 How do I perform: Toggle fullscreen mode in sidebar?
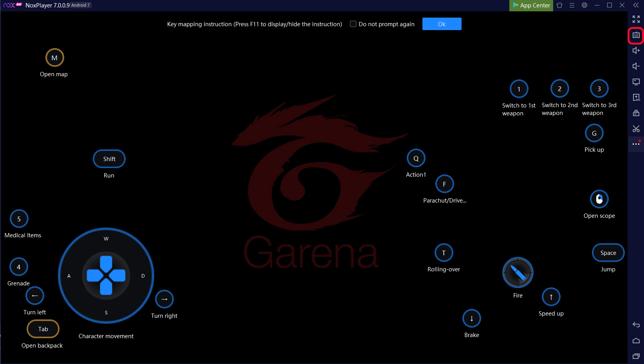636,19
